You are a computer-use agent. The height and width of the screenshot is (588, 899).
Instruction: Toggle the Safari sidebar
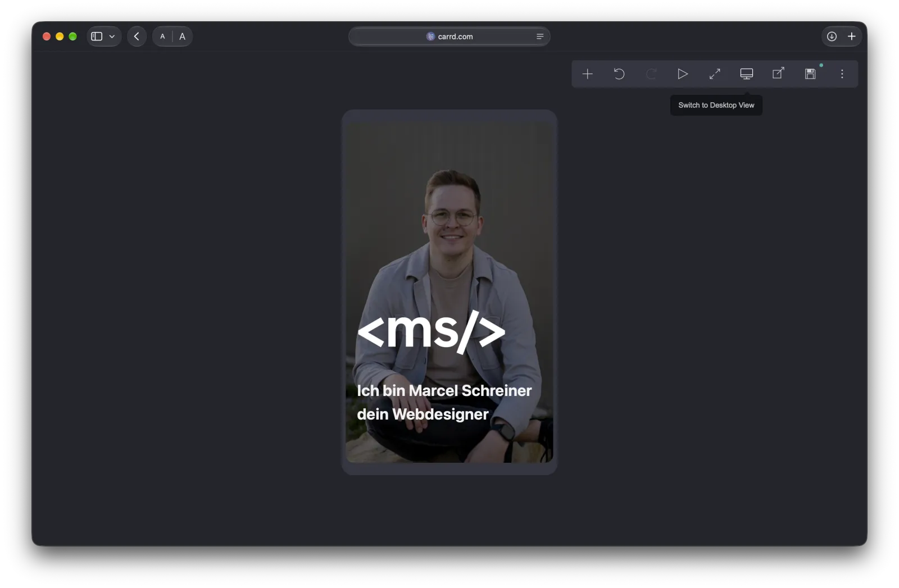(97, 37)
